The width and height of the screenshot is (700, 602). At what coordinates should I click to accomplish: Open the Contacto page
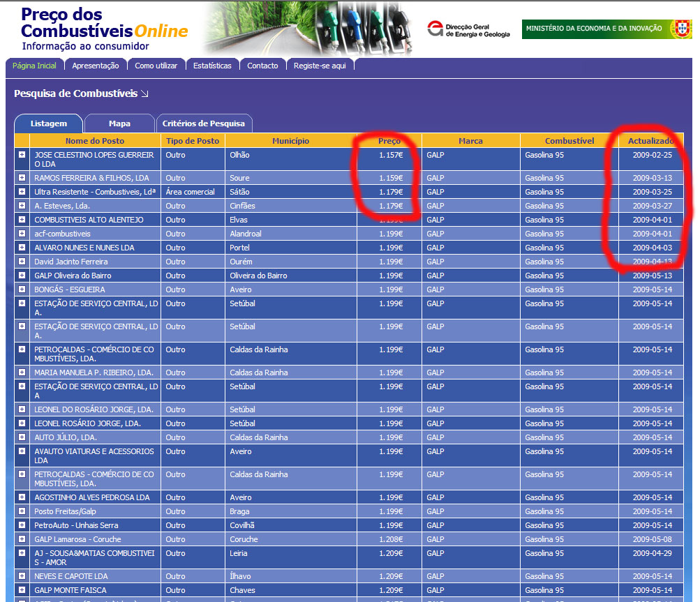tap(262, 66)
